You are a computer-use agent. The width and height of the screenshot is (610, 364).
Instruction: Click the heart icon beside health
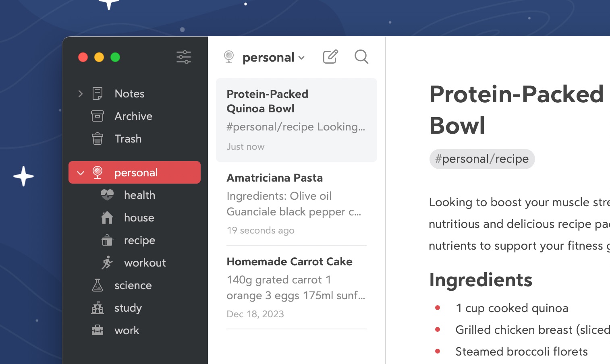point(107,195)
